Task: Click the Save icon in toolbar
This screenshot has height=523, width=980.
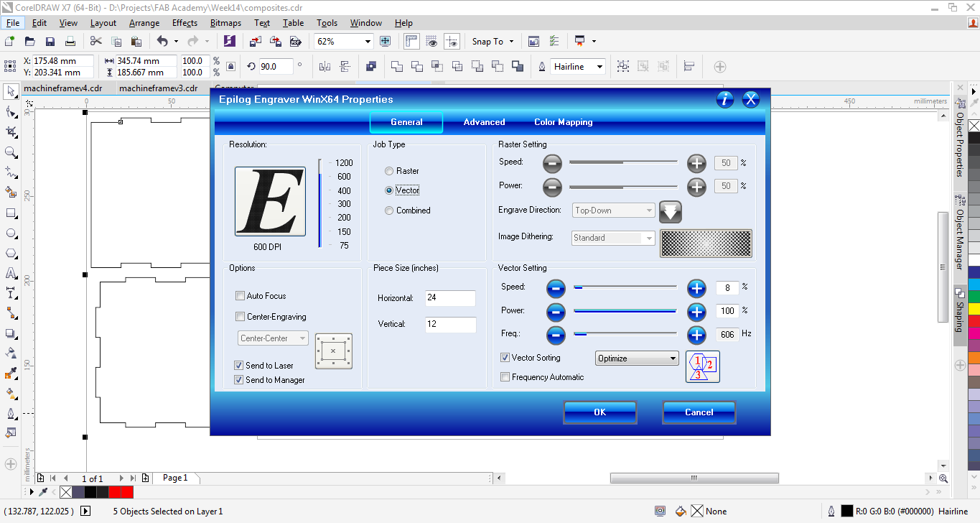Action: (50, 42)
